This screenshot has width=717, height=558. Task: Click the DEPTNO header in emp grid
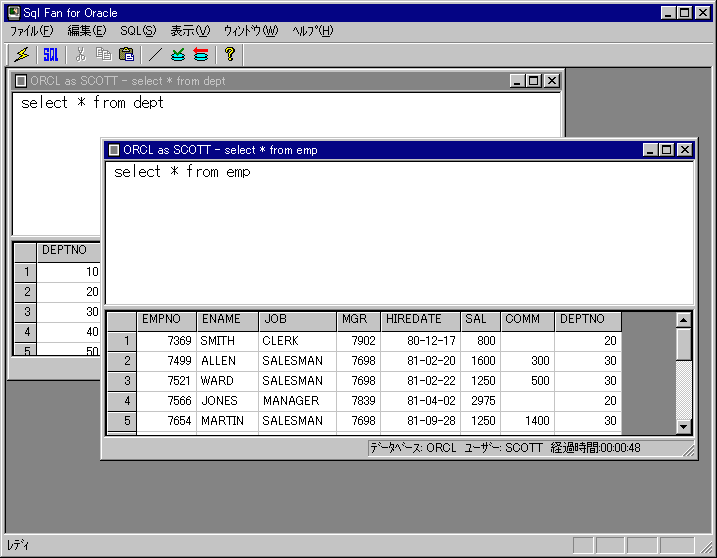click(588, 321)
